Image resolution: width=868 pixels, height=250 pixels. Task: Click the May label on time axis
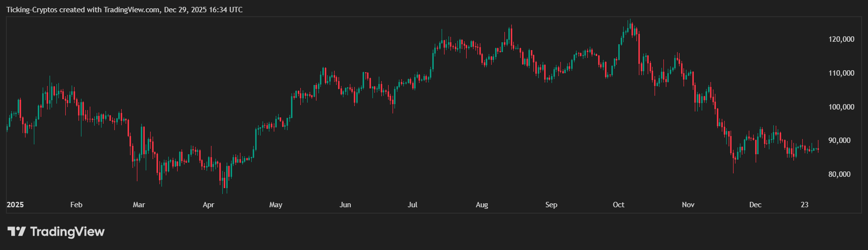[276, 205]
